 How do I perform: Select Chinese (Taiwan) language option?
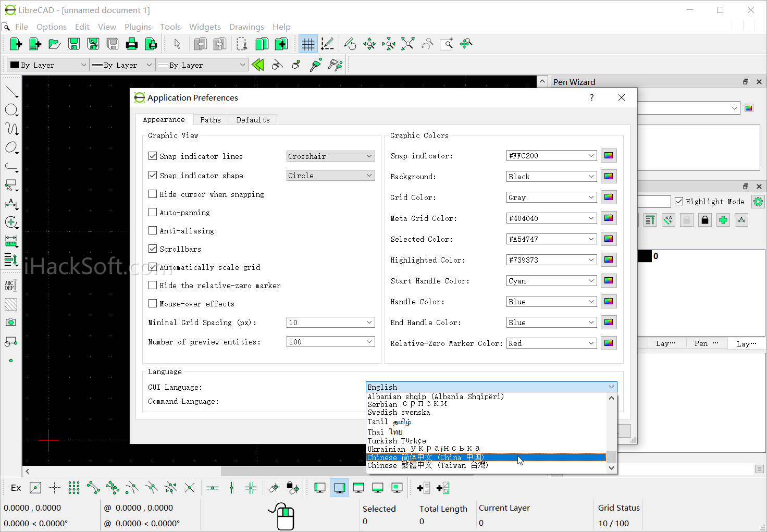point(486,465)
